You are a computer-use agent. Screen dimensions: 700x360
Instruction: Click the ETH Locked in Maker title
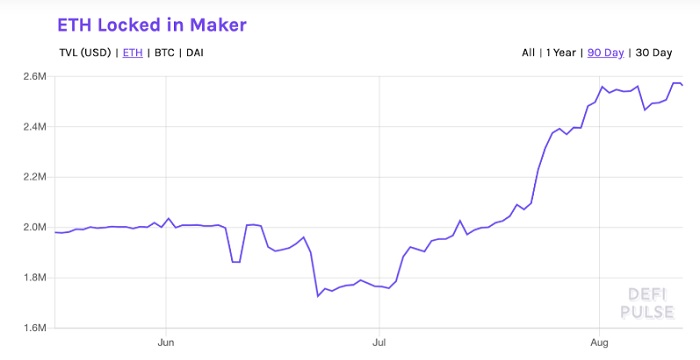point(152,25)
